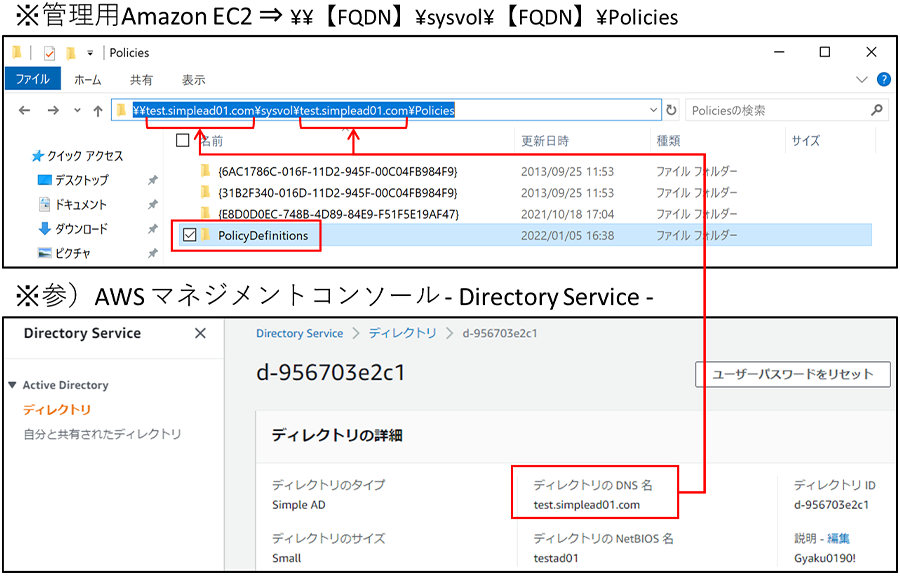Click the directory ID d-956703e2c1 value
The image size is (900, 577).
[831, 505]
